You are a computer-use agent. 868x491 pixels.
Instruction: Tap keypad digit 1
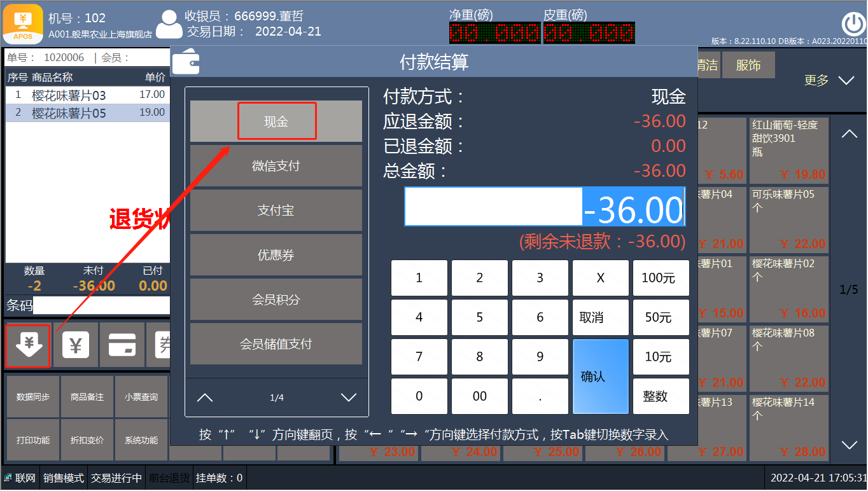pyautogui.click(x=419, y=278)
